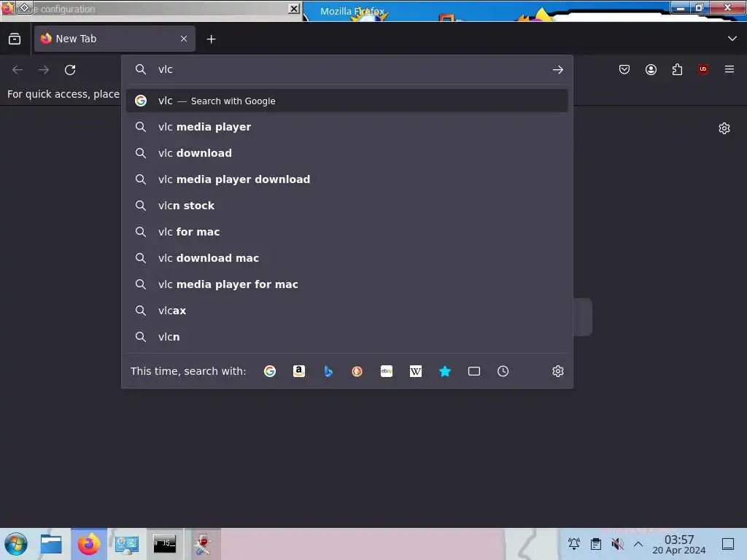Open a new tab with plus button
The height and width of the screenshot is (560, 747).
tap(211, 39)
